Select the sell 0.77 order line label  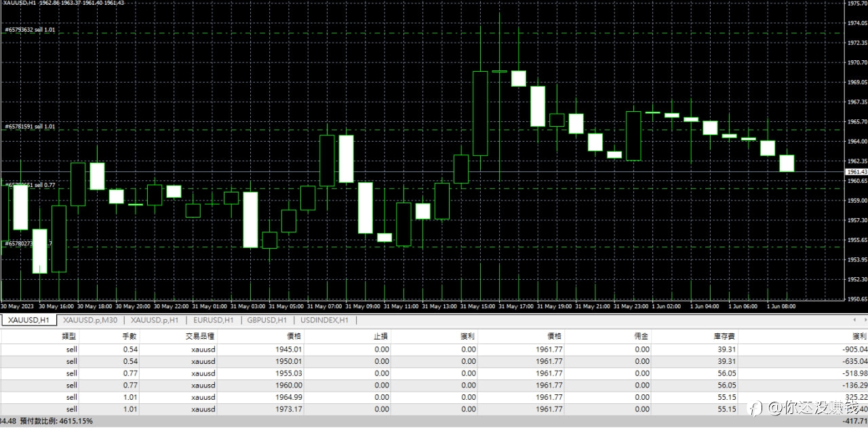[x=31, y=185]
